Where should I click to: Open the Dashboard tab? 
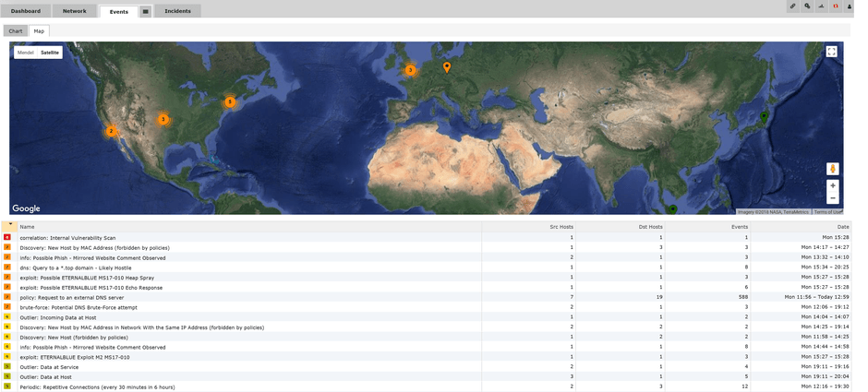tap(26, 11)
